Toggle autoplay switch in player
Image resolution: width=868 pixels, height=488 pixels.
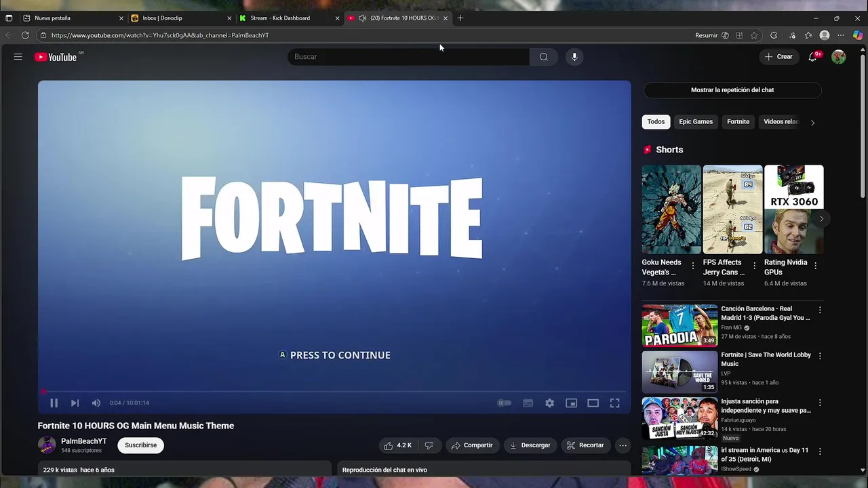pyautogui.click(x=505, y=403)
